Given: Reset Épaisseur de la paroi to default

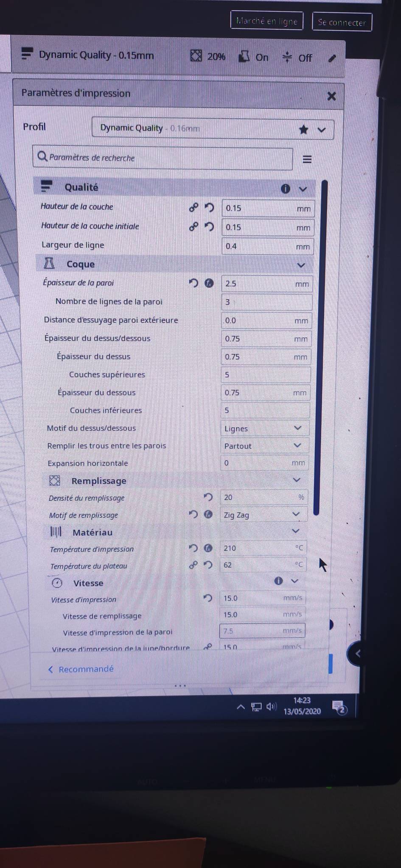Looking at the screenshot, I should pos(193,283).
